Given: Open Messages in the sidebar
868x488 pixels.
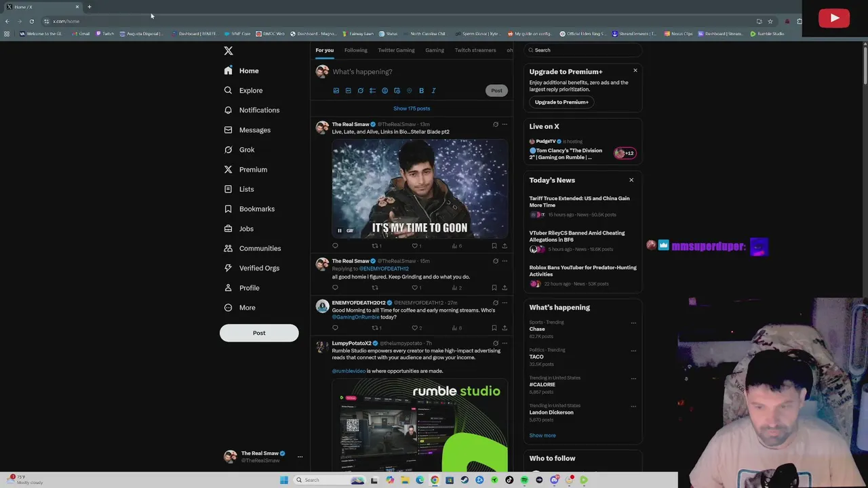Looking at the screenshot, I should [x=248, y=130].
